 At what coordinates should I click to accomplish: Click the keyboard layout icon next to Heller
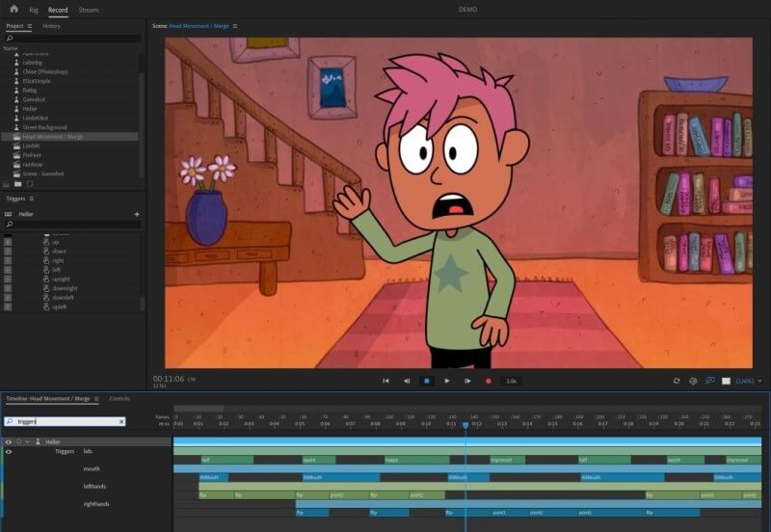9,214
